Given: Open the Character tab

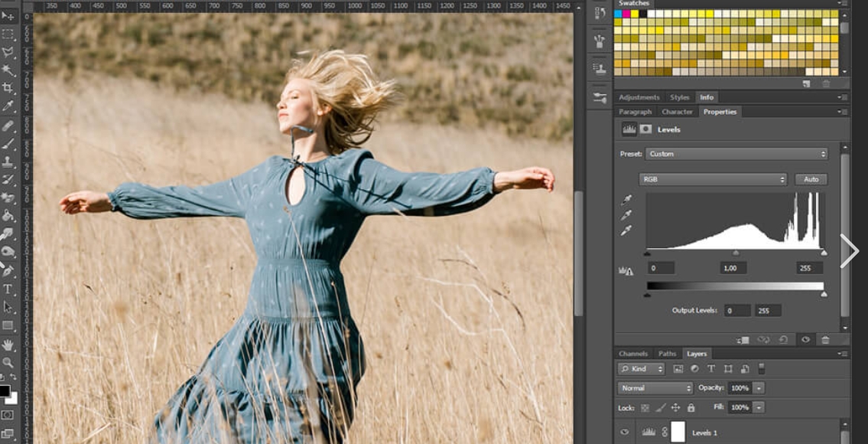Looking at the screenshot, I should tap(676, 111).
